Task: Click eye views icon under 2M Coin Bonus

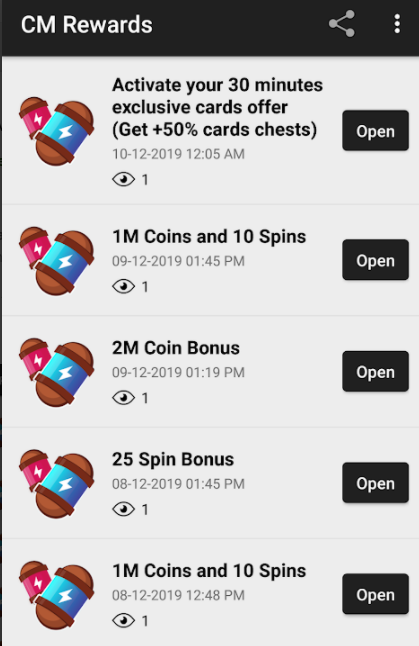Action: click(x=124, y=398)
